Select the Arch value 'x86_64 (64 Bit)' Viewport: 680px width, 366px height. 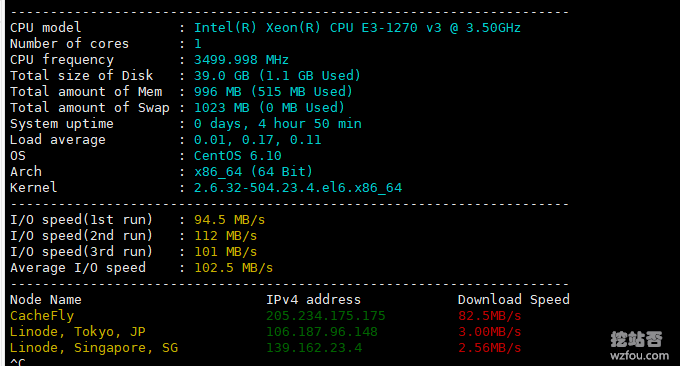click(x=253, y=172)
